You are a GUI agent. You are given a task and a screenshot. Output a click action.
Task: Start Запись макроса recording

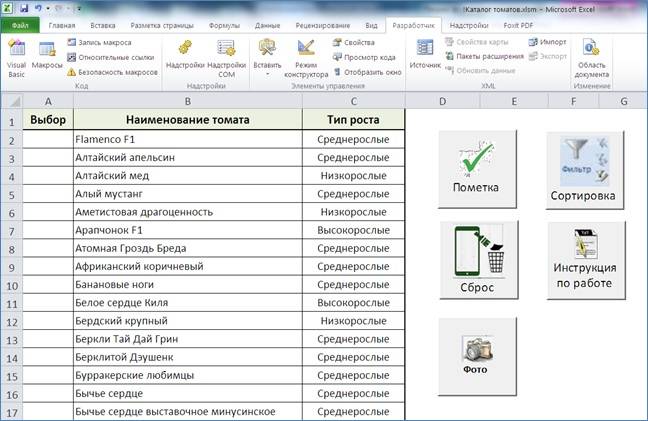pyautogui.click(x=100, y=42)
